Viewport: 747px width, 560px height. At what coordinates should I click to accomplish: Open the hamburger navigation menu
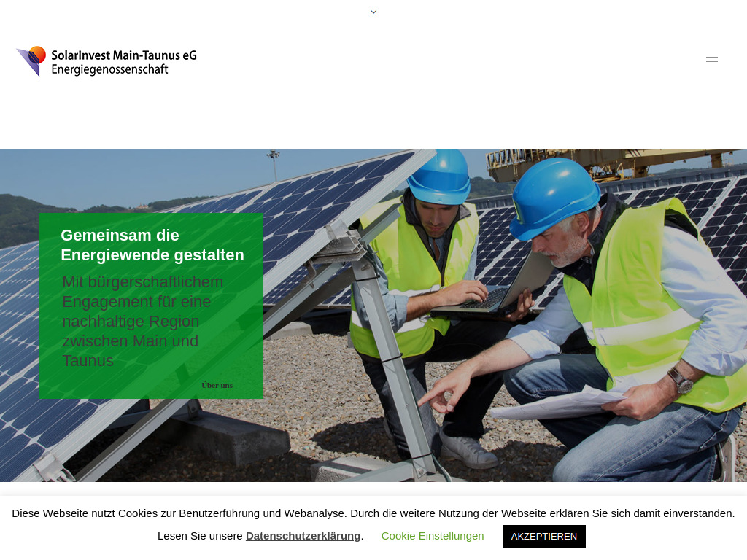[711, 61]
